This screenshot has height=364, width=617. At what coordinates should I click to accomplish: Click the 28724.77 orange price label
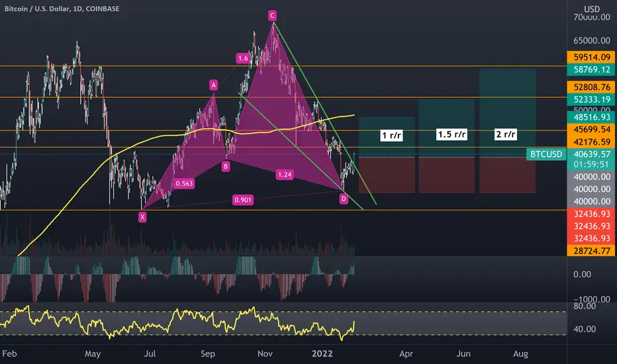(592, 251)
